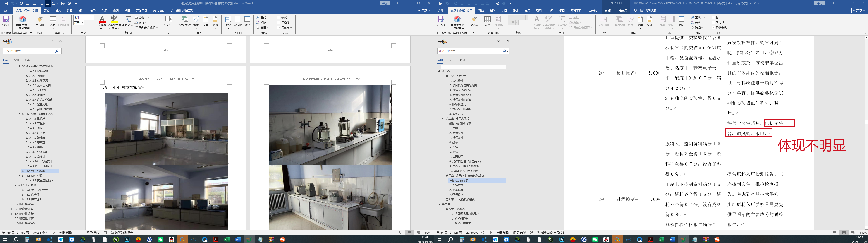Enable 标尺 checkbox in left Word window
Screen dimensions: 868x243
click(279, 17)
